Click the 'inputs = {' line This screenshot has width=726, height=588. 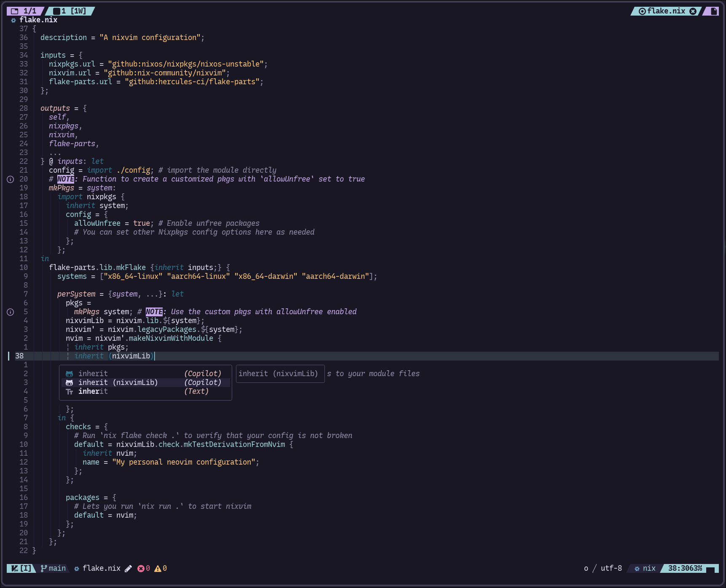[62, 55]
